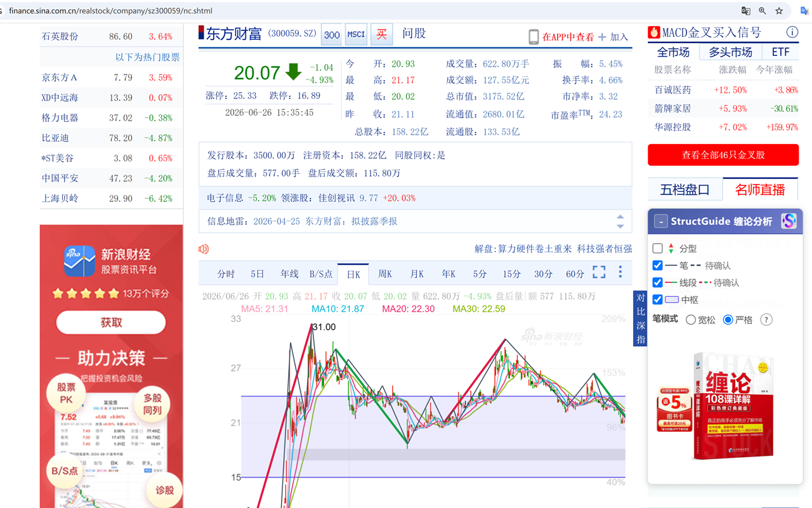812x508 pixels.
Task: Open 华源控股 in the golden cross list
Action: pos(672,127)
